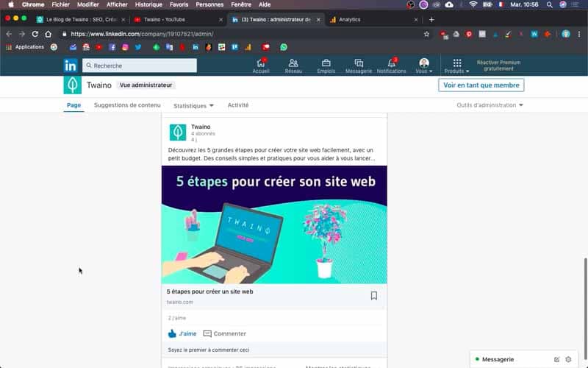Compose new message in Messagerie bar
Image resolution: width=588 pixels, height=368 pixels.
point(557,359)
